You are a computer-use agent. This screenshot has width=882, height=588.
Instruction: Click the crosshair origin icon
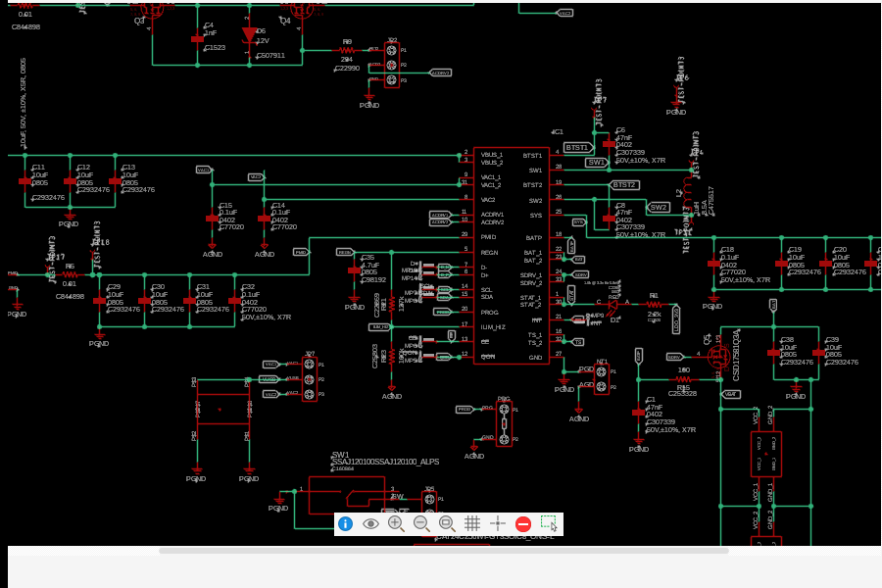pos(498,524)
